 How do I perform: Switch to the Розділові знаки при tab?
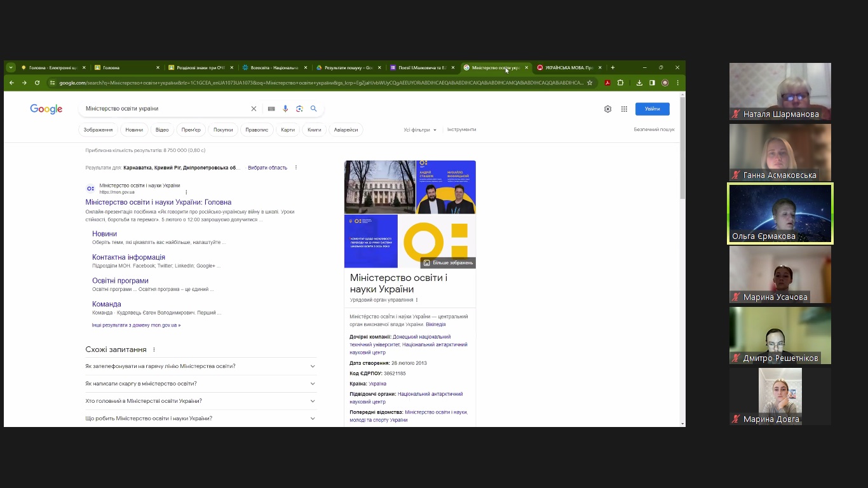200,67
